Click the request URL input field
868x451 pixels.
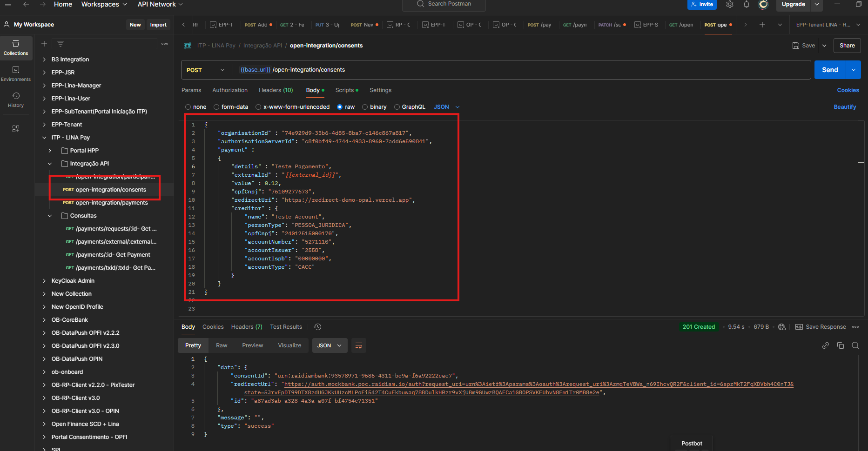(512, 70)
